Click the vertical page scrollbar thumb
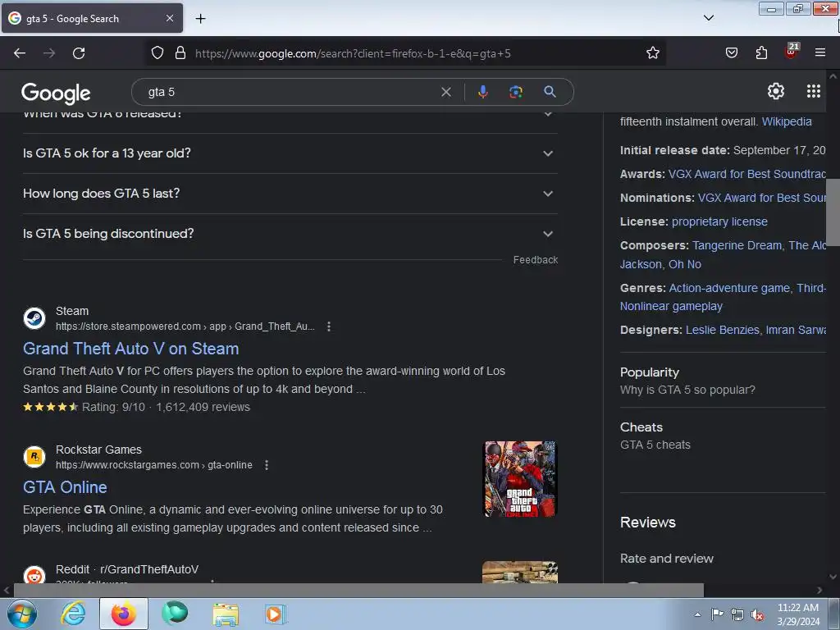 pos(833,212)
